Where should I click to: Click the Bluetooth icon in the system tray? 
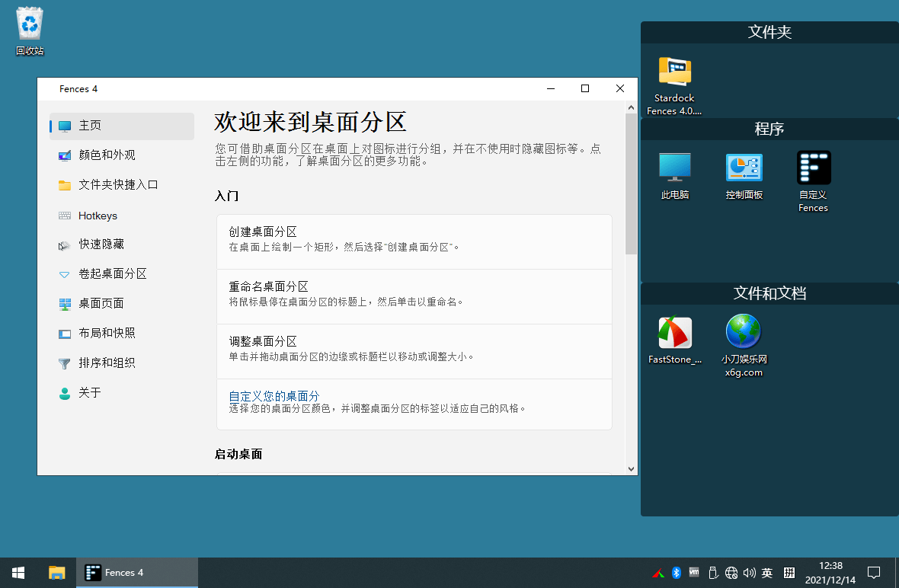[x=677, y=573]
